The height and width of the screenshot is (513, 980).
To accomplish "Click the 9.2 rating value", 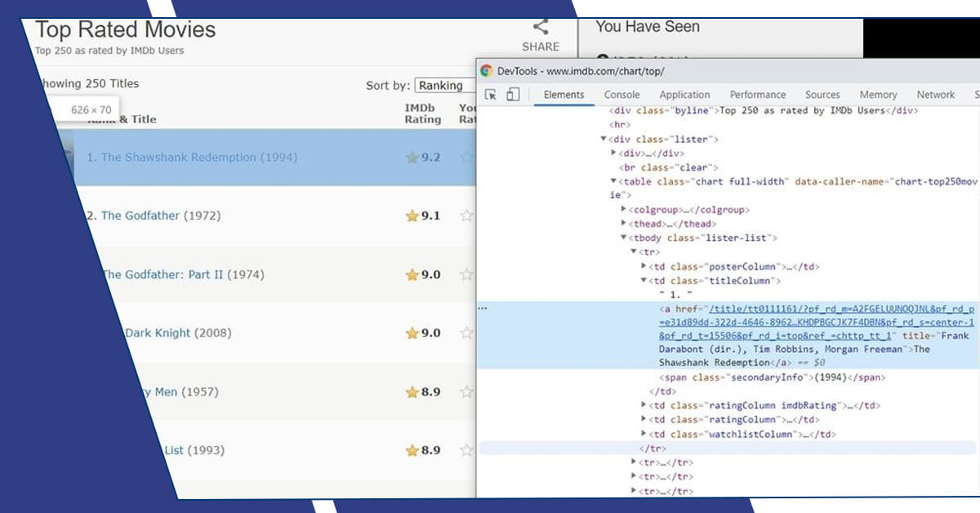I will coord(430,158).
